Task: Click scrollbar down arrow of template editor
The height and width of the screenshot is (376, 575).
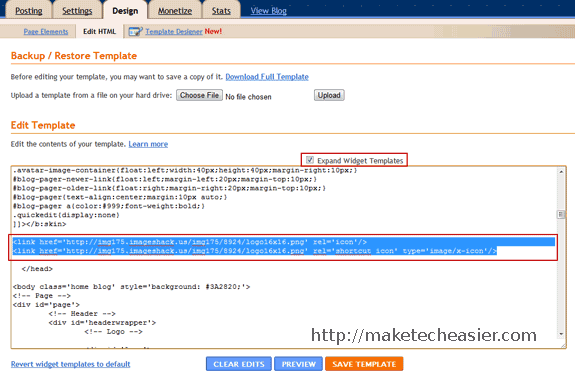Action: click(561, 334)
